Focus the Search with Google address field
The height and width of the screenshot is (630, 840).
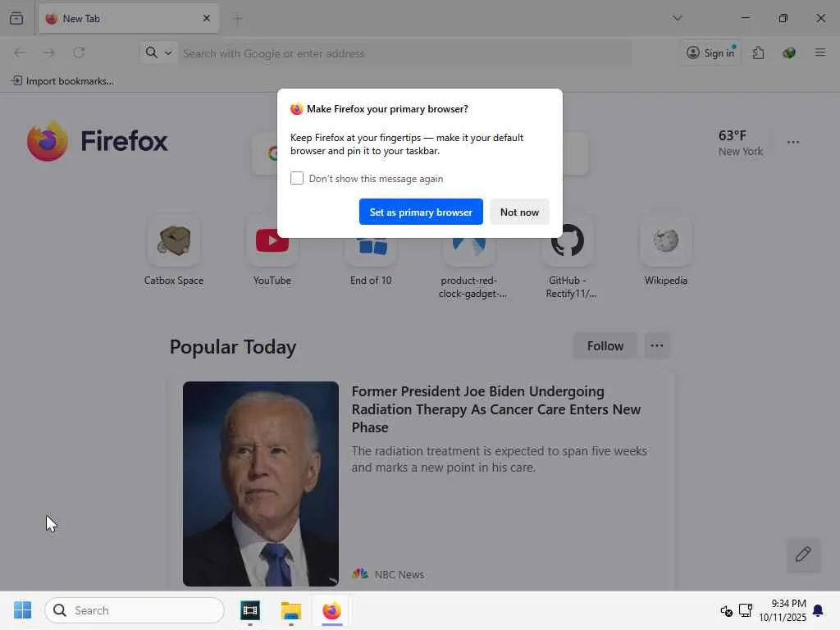pos(404,53)
